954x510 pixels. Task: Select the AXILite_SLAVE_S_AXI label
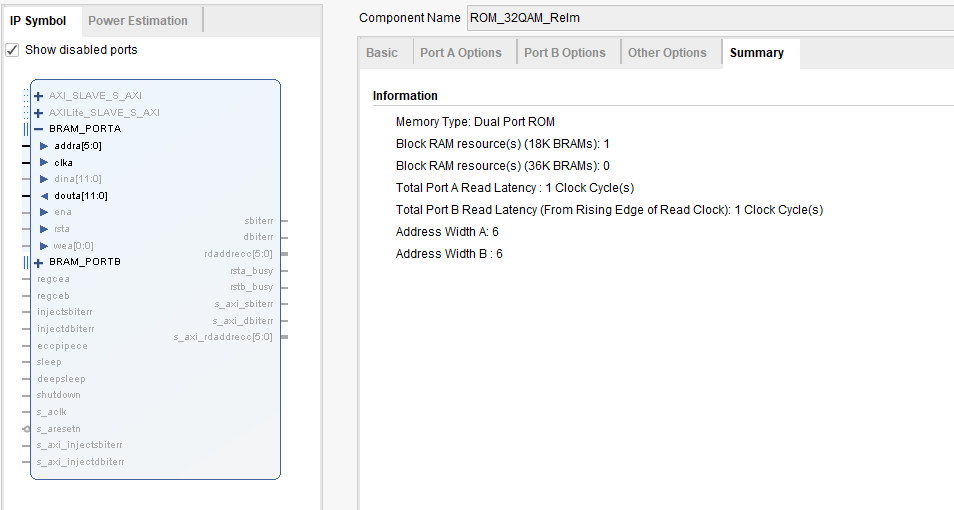point(105,113)
